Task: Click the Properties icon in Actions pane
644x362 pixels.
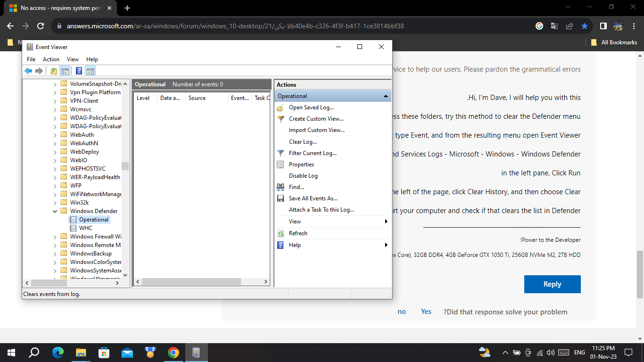Action: pyautogui.click(x=281, y=165)
